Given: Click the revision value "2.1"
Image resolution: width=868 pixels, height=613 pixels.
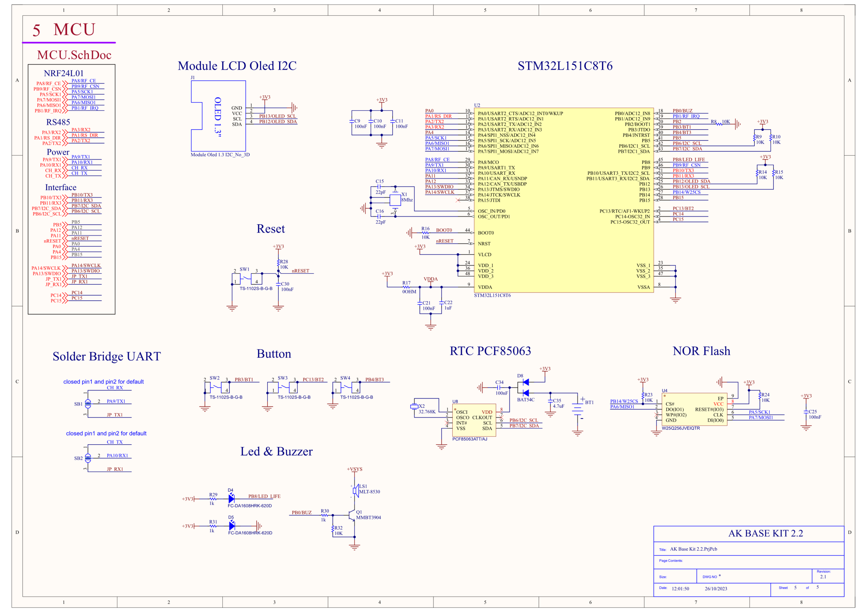Looking at the screenshot, I should pos(823,577).
